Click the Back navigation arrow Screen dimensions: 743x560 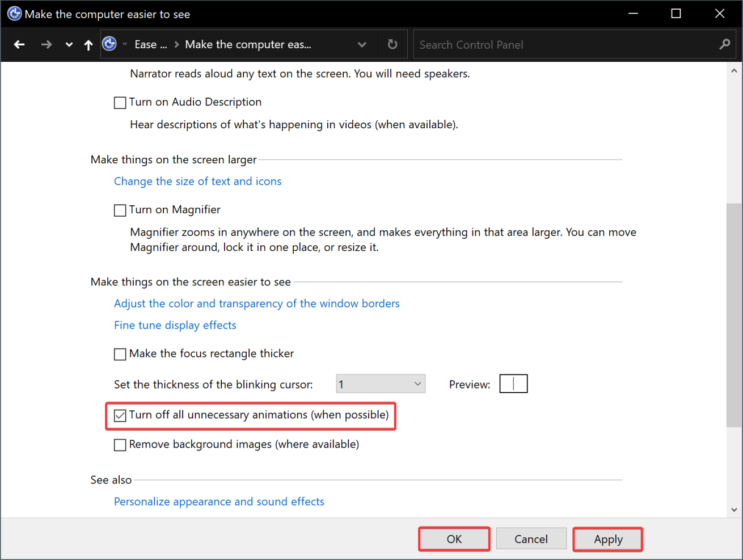(19, 44)
